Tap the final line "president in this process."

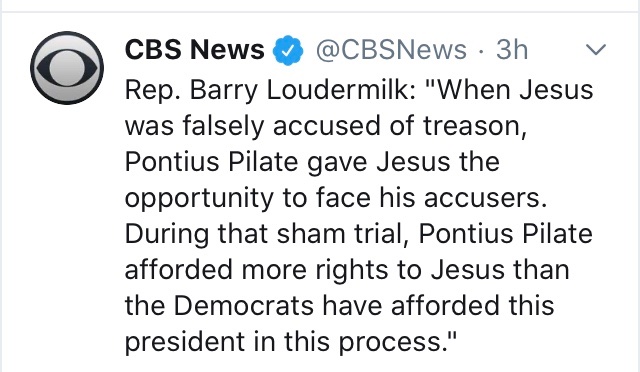[x=290, y=341]
